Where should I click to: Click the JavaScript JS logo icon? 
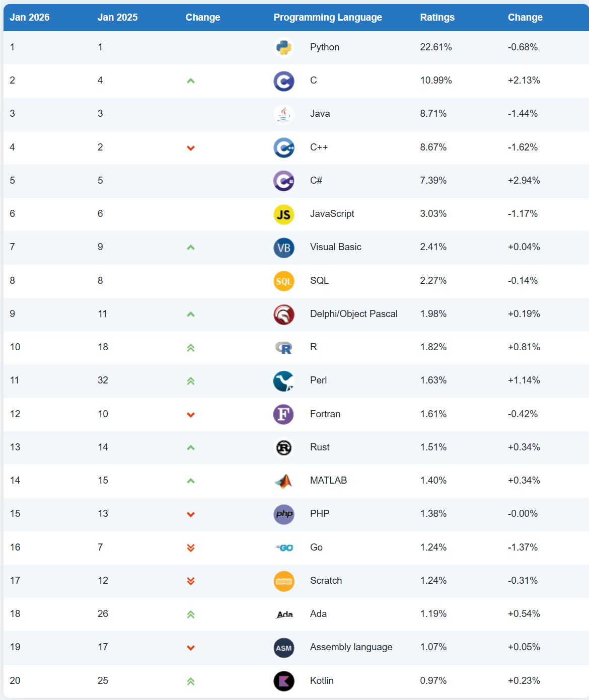coord(283,214)
